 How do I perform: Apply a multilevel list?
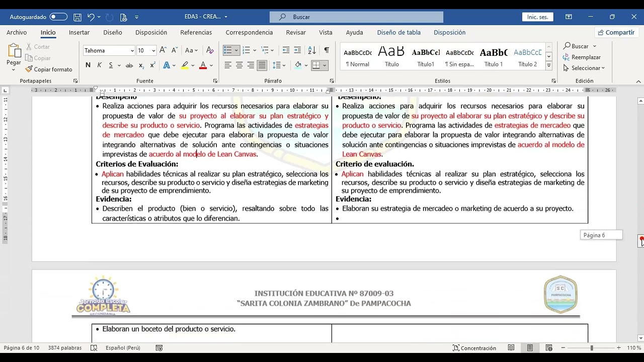pos(265,50)
